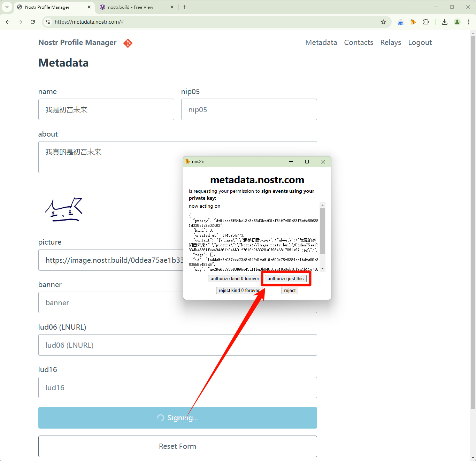476x461 pixels.
Task: Expand the tab search dropdown arrow
Action: coord(7,7)
